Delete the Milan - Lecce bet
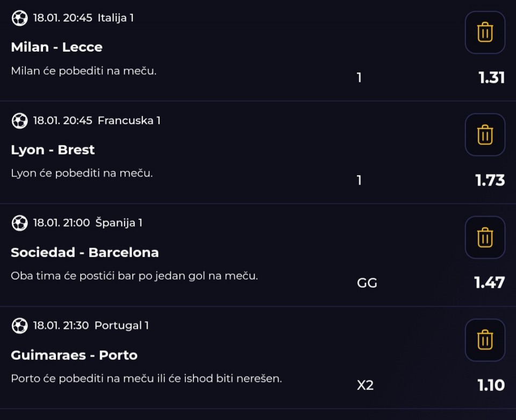This screenshot has height=420, width=516. [485, 32]
